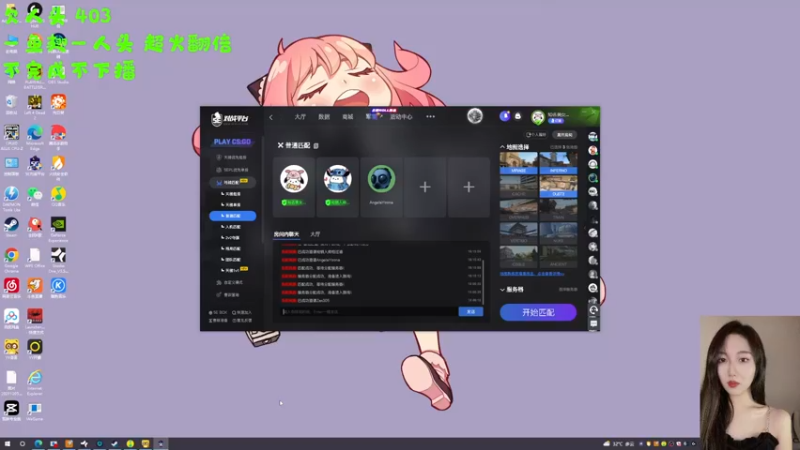Screen dimensions: 800x450
Task: Open GeForce Experience desktop shortcut
Action: point(58,229)
